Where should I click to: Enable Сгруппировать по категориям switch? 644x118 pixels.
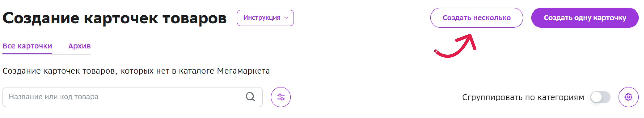tap(600, 97)
